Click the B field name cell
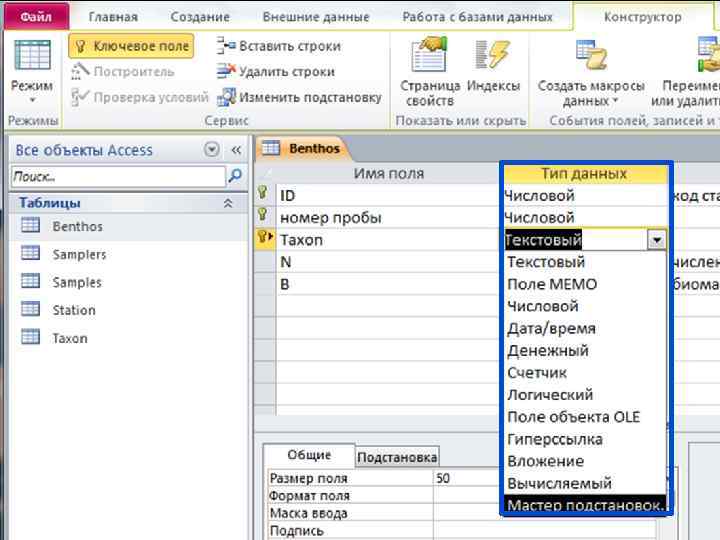The height and width of the screenshot is (540, 720). (x=389, y=284)
